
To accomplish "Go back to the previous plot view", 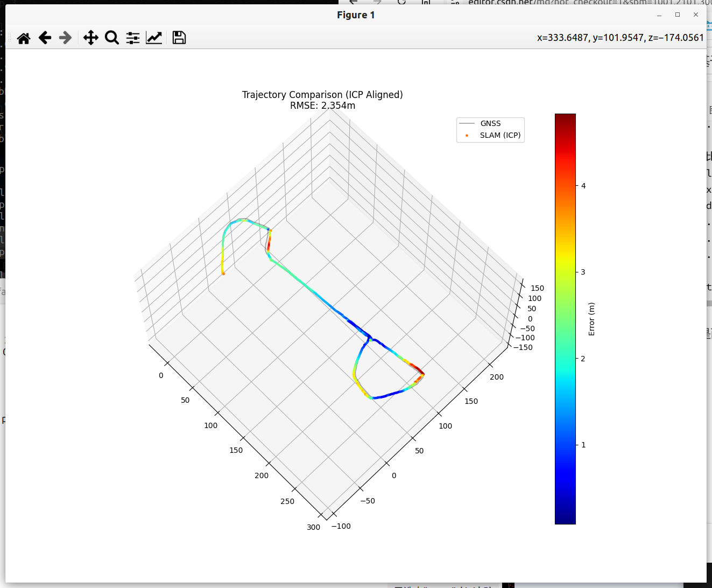I will 45,38.
